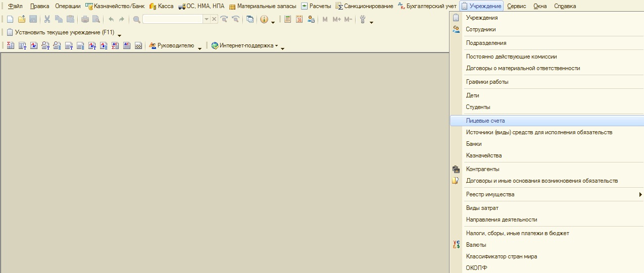Open the calendar icon in toolbar
Image resolution: width=644 pixels, height=273 pixels.
(299, 19)
